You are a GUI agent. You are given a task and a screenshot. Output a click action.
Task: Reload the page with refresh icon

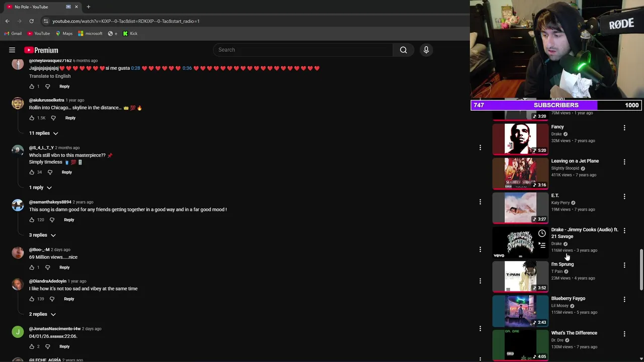pos(31,21)
